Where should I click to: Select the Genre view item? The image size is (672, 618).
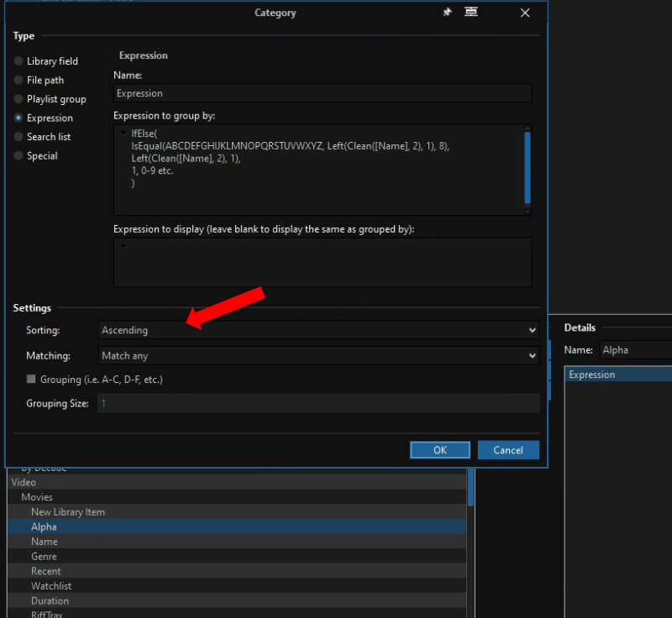237,557
